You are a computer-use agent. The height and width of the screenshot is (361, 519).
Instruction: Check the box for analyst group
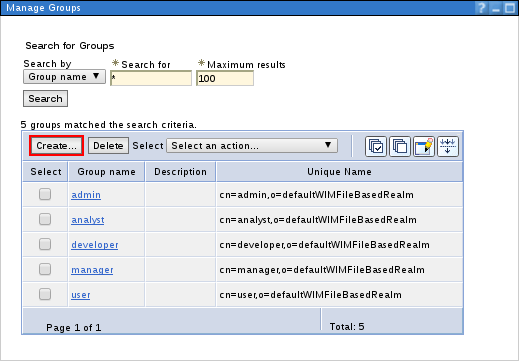[45, 219]
